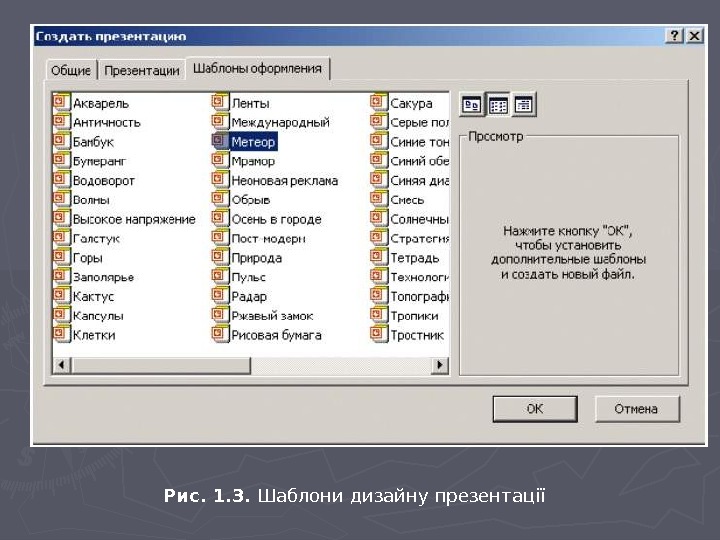Close the Создать презентацию dialog
Viewport: 720px width, 540px height.
pyautogui.click(x=695, y=36)
